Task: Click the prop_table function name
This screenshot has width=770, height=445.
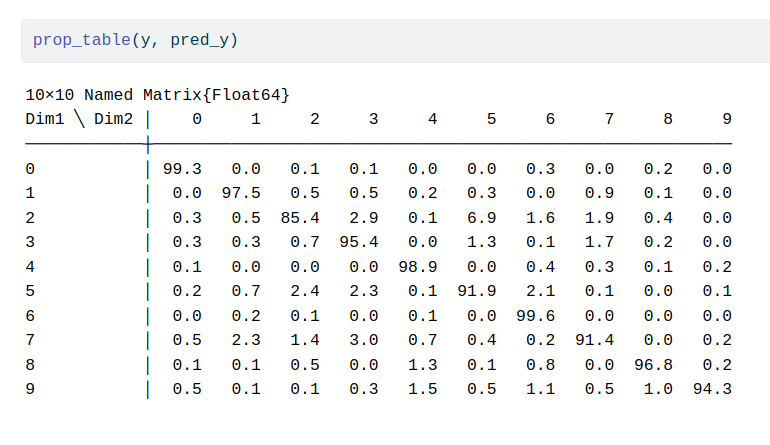Action: click(82, 40)
